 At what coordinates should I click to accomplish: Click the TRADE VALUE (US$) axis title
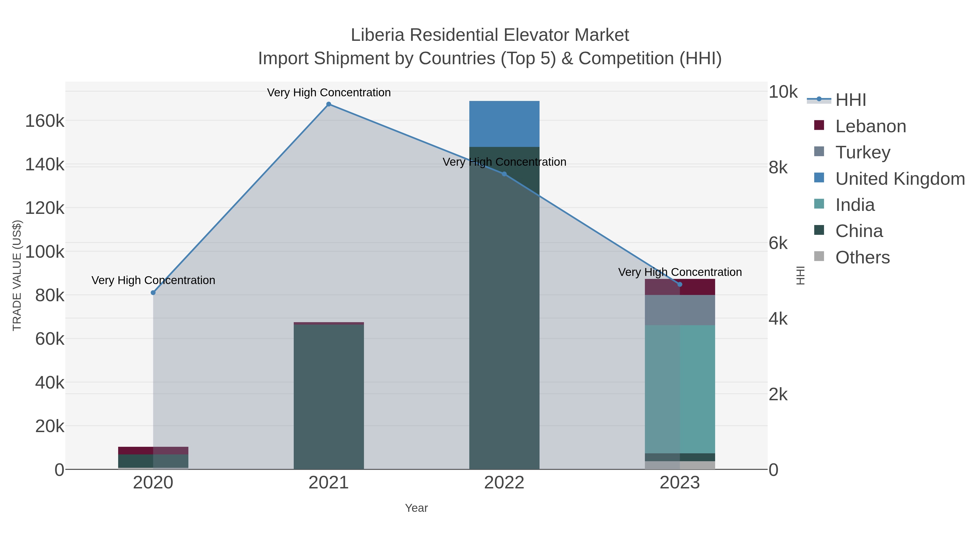(17, 275)
